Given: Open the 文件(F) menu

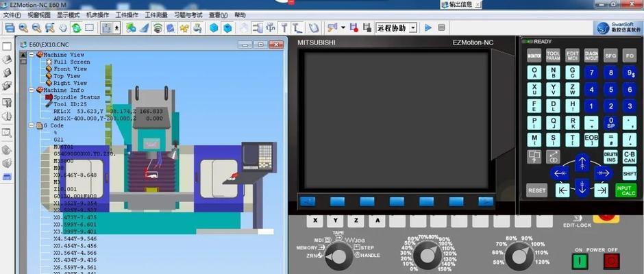Looking at the screenshot, I should tap(12, 15).
